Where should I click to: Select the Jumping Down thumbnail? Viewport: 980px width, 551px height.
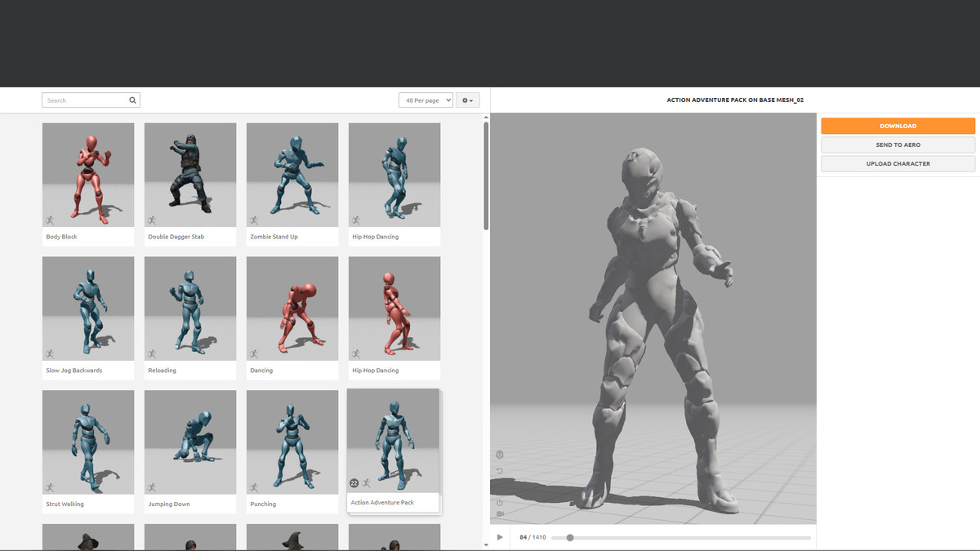click(x=190, y=442)
